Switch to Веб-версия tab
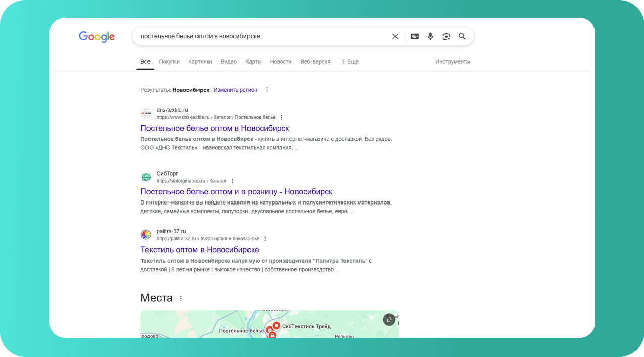 [x=315, y=62]
